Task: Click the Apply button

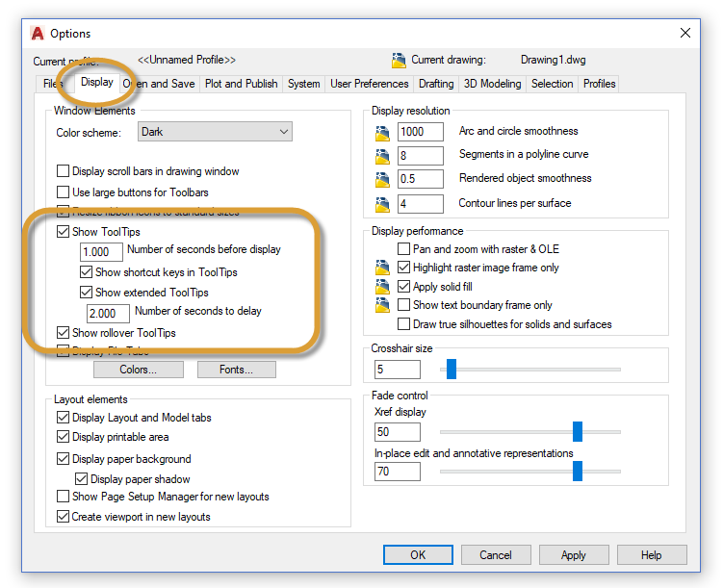Action: pos(574,555)
